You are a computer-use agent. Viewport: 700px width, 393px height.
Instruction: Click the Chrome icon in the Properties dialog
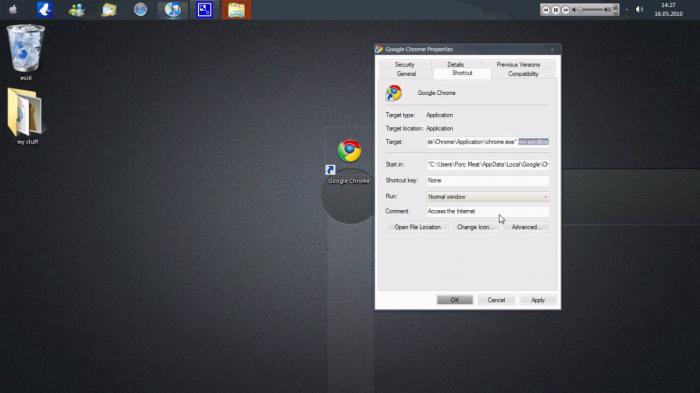tap(394, 93)
